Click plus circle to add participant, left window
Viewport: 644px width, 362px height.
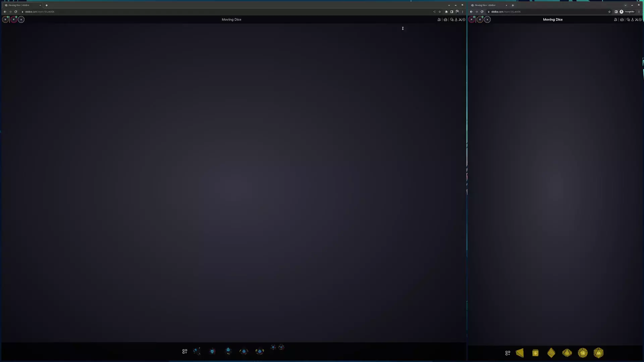[21, 19]
